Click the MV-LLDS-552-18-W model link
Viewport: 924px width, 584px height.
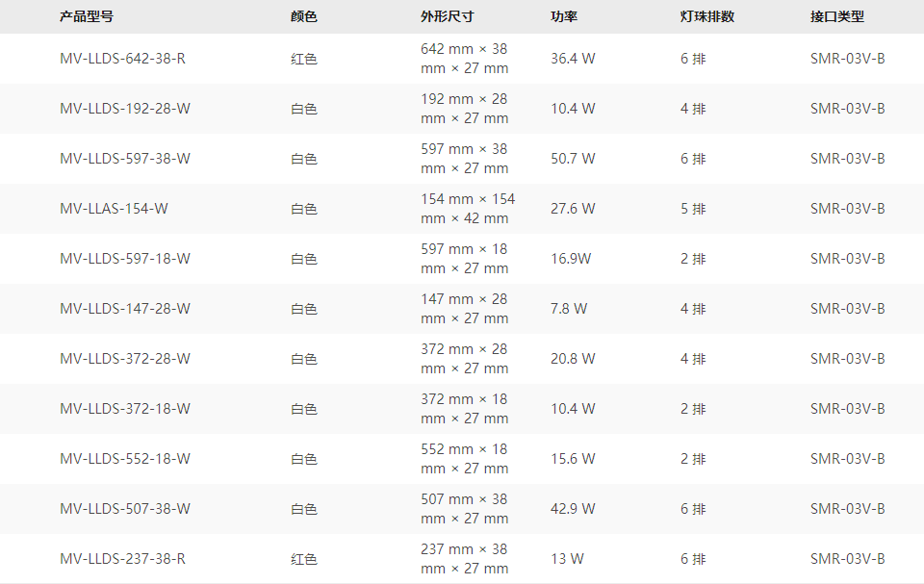pyautogui.click(x=125, y=459)
